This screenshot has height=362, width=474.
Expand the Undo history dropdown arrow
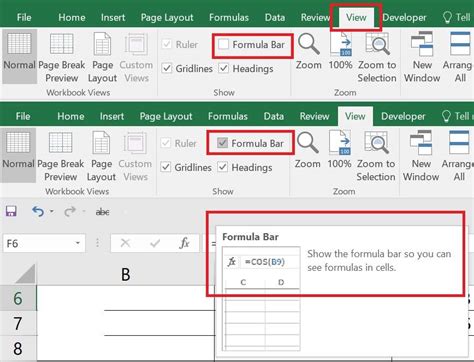[x=52, y=211]
